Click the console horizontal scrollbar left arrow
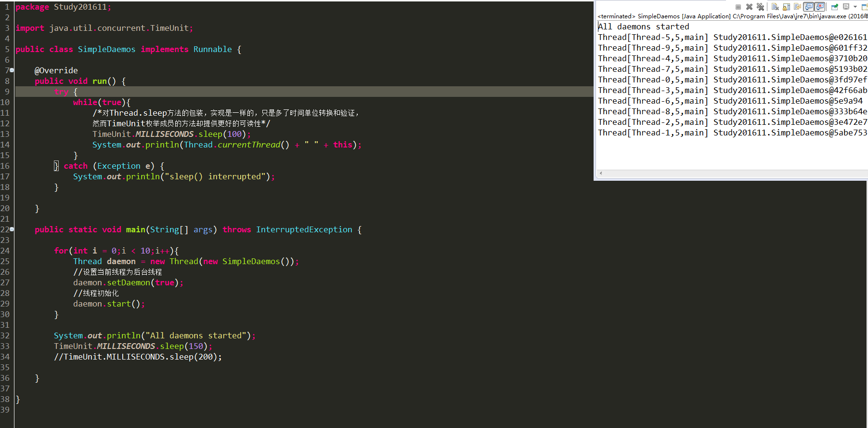Image resolution: width=868 pixels, height=428 pixels. coord(601,173)
